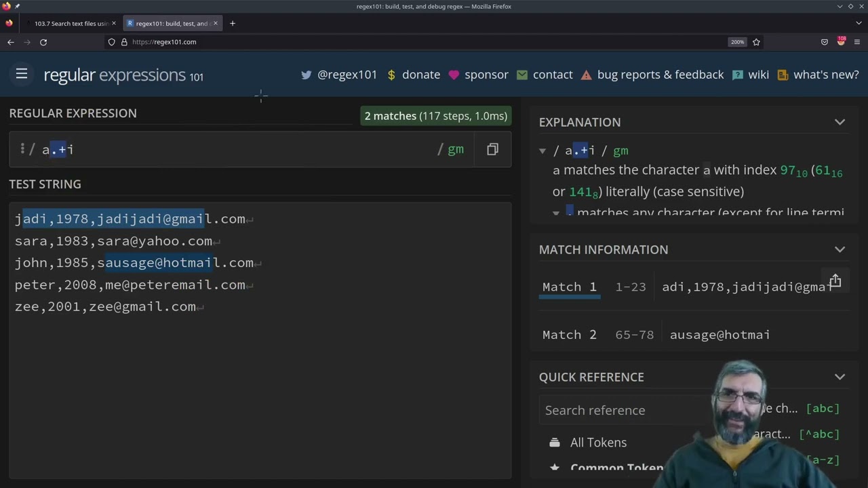This screenshot has width=868, height=488.
Task: Open the what's new link
Action: click(x=826, y=75)
